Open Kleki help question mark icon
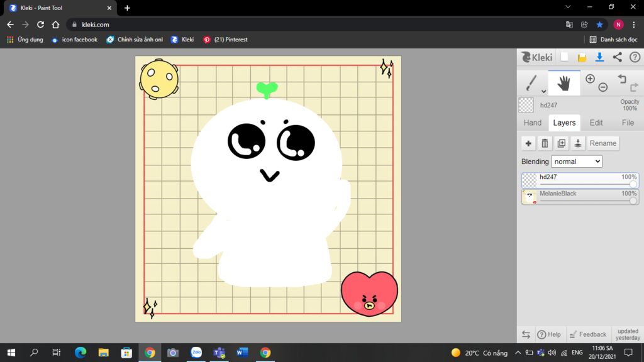Viewport: 644px width, 362px height. pyautogui.click(x=635, y=57)
